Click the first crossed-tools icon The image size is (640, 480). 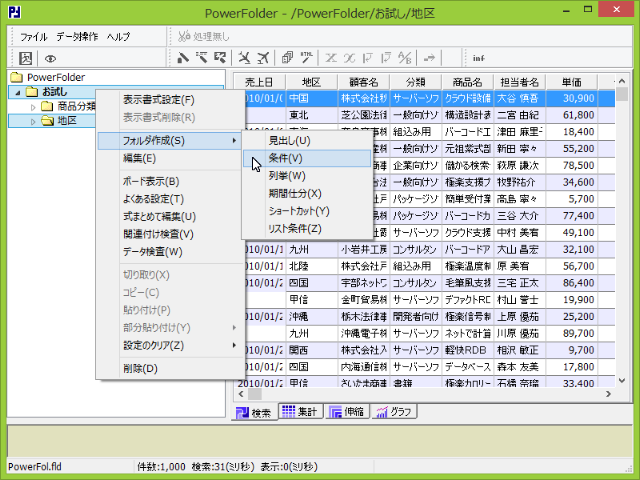(x=244, y=58)
